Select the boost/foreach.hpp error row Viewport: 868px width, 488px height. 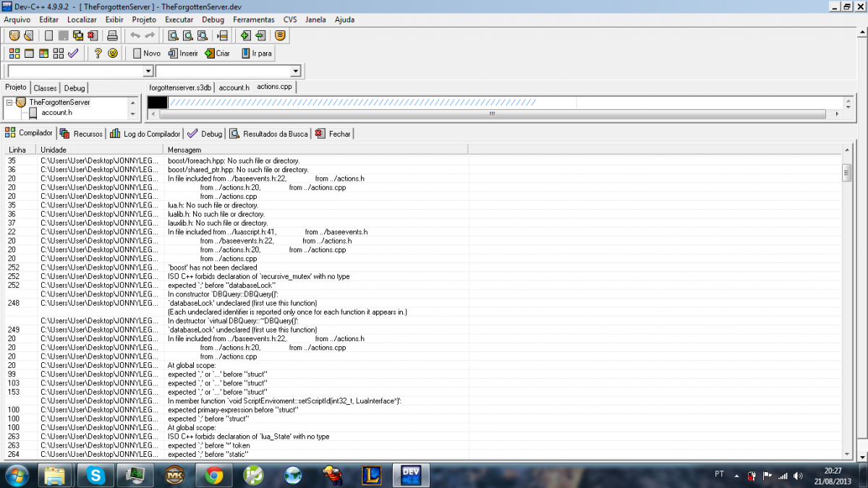click(x=423, y=160)
